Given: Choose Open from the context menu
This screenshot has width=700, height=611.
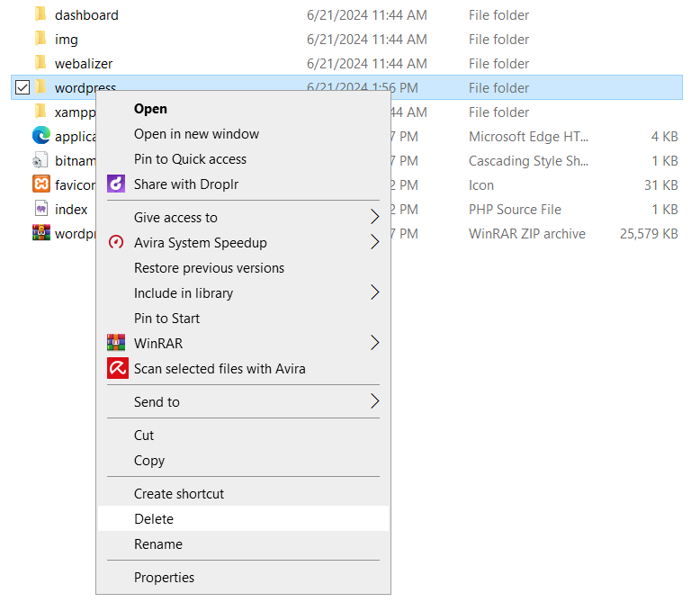Looking at the screenshot, I should pos(243,109).
